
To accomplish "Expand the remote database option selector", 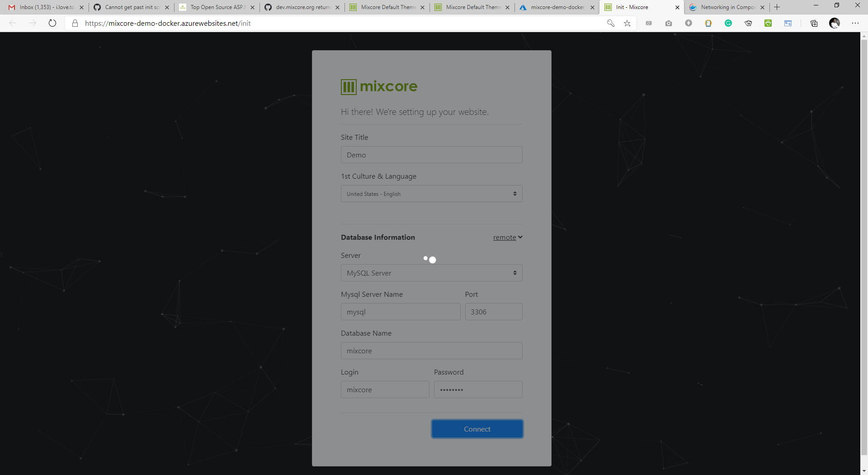I will 520,237.
